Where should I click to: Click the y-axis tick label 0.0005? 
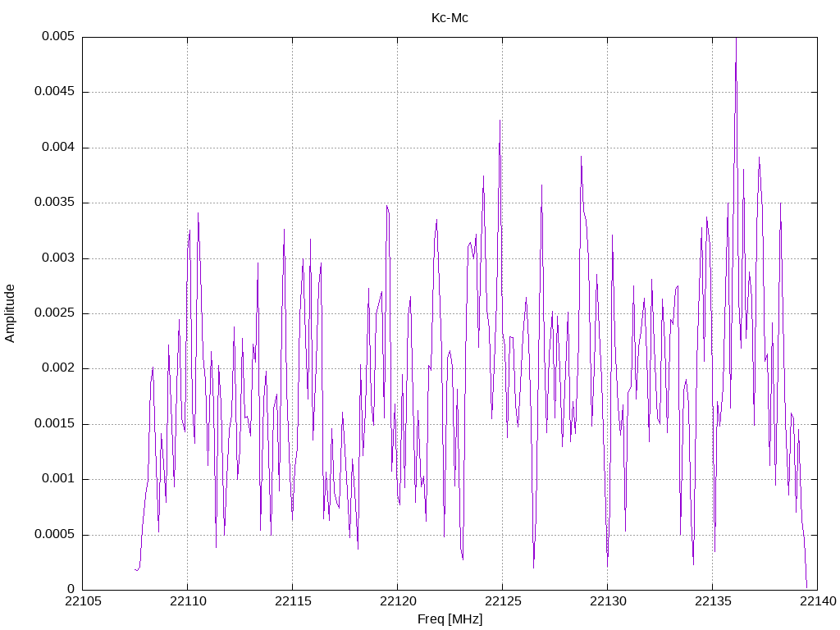(55, 535)
